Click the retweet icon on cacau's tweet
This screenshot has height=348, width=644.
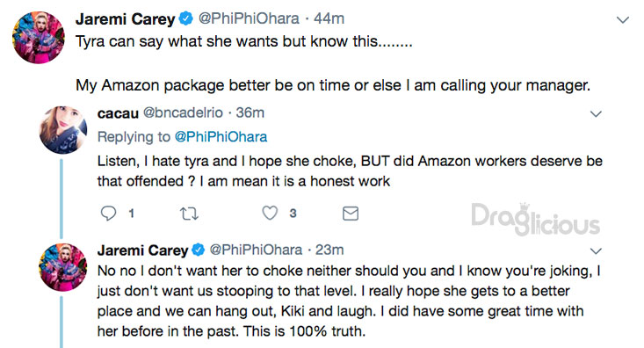click(x=190, y=214)
